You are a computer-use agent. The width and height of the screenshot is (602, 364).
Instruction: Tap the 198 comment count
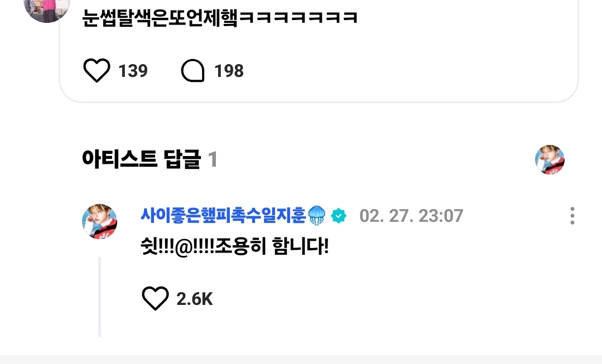click(229, 71)
